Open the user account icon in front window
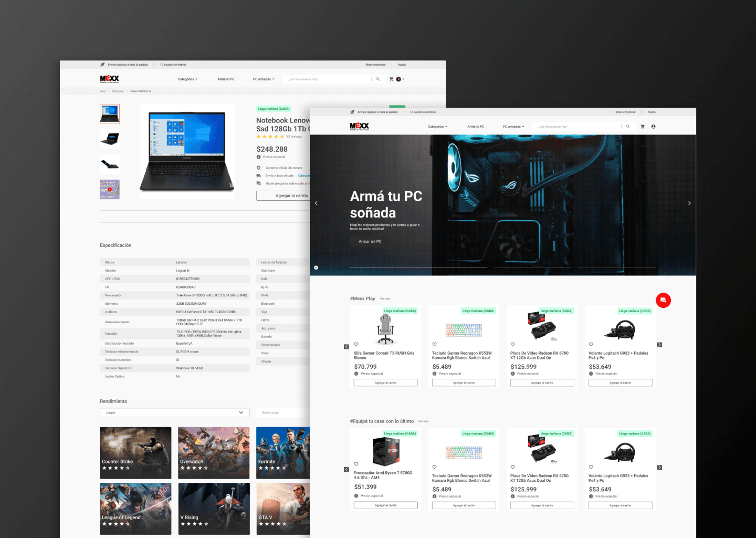The height and width of the screenshot is (538, 756). pos(653,127)
